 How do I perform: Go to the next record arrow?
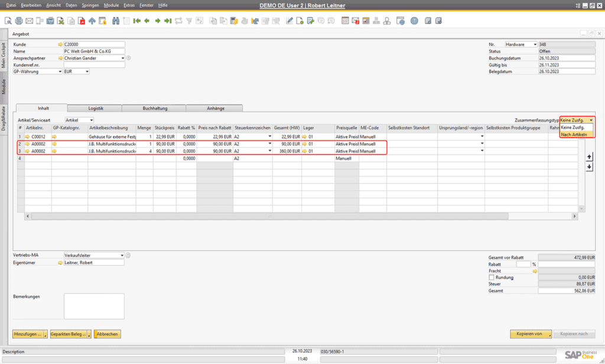[157, 21]
